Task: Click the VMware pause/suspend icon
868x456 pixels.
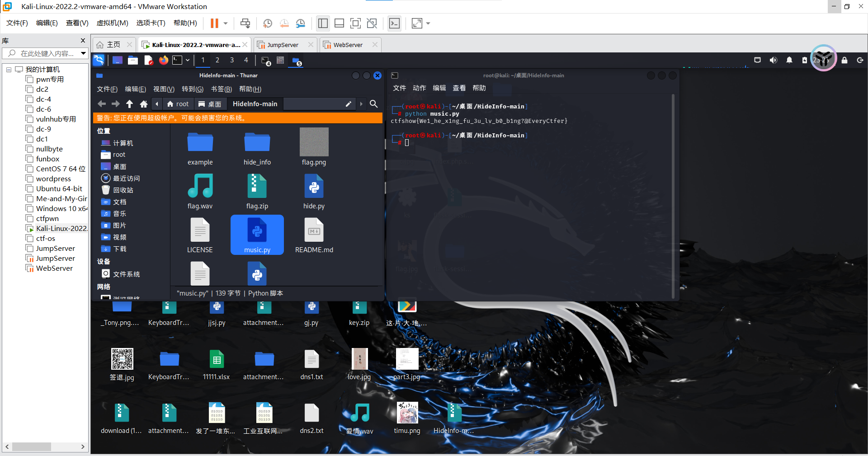Action: click(214, 23)
